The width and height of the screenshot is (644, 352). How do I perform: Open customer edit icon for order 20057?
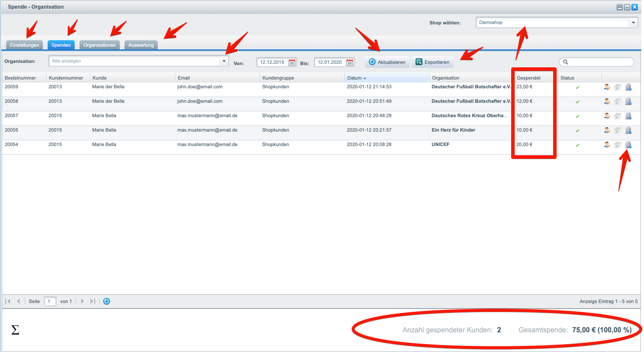pos(607,116)
